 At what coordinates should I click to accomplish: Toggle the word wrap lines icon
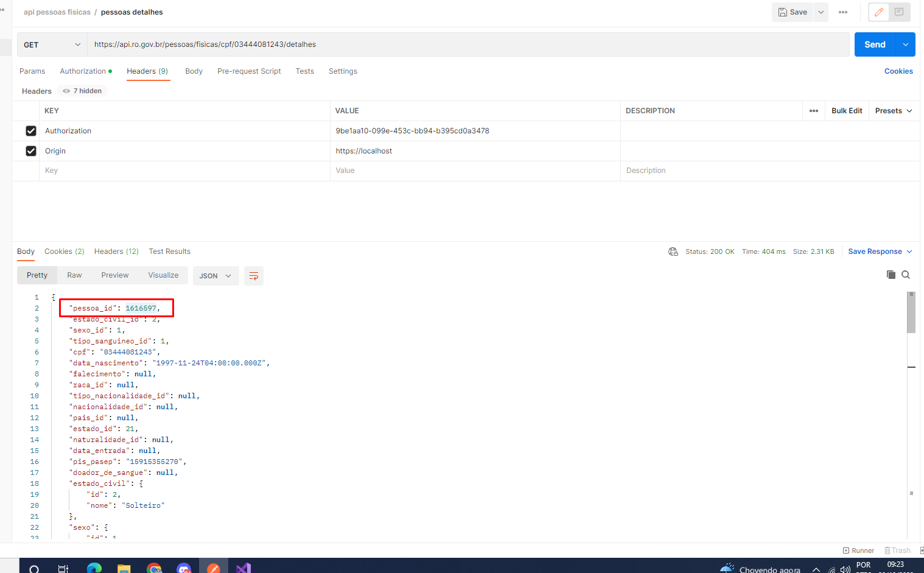click(254, 276)
